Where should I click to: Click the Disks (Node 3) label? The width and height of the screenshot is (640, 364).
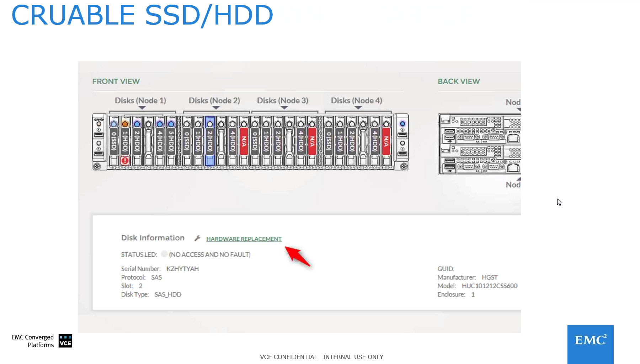click(x=283, y=101)
